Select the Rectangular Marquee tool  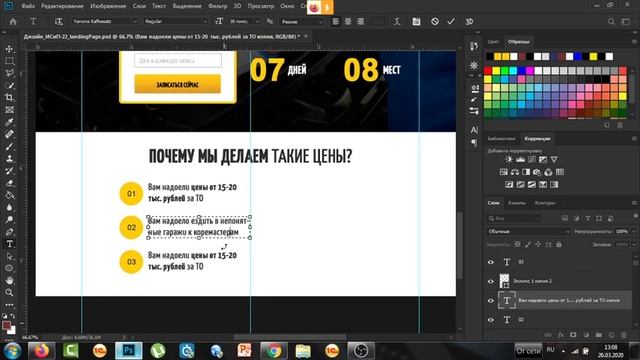coord(9,61)
